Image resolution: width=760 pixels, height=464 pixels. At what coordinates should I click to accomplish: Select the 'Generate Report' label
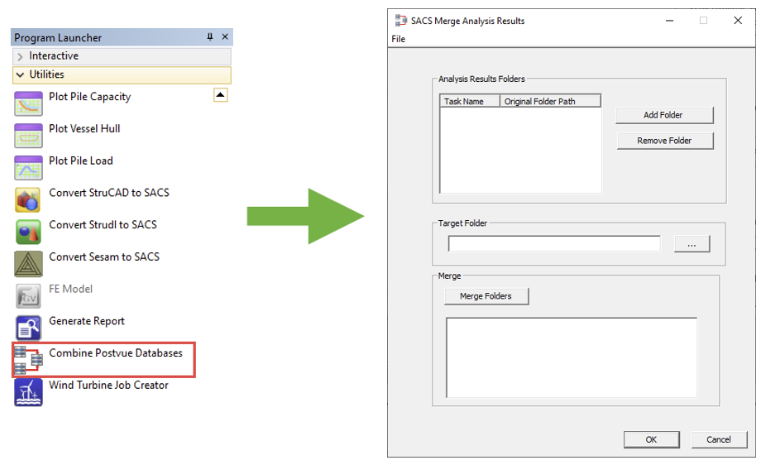[87, 321]
